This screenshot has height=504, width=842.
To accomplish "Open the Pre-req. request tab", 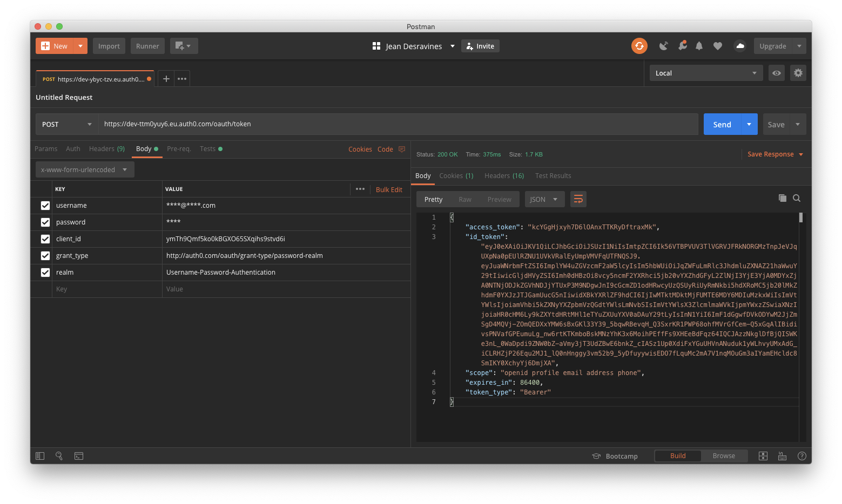I will pos(179,148).
